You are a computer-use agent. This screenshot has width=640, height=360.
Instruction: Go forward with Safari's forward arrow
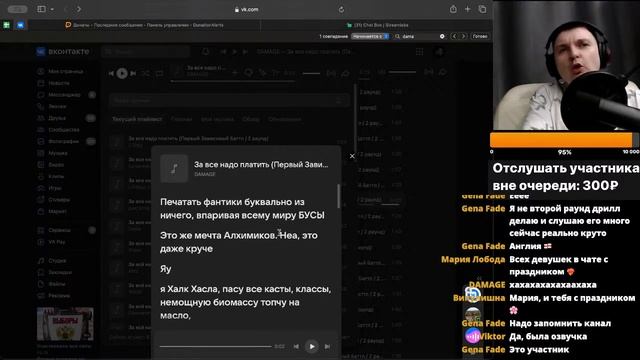(x=79, y=9)
